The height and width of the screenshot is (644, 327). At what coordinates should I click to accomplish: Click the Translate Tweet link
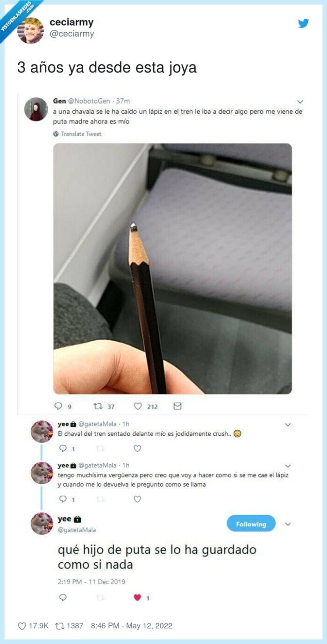click(x=81, y=134)
